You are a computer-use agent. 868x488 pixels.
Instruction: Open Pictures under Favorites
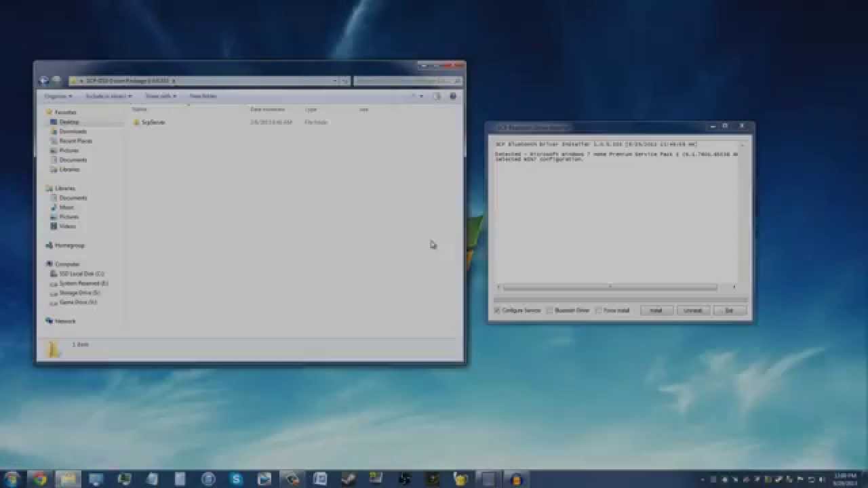68,150
